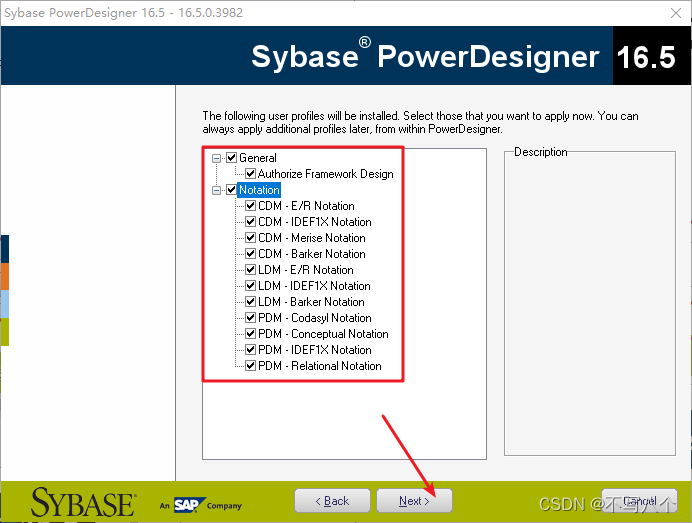Select CDM - Merise Notation label
The height and width of the screenshot is (523, 692).
pyautogui.click(x=312, y=237)
